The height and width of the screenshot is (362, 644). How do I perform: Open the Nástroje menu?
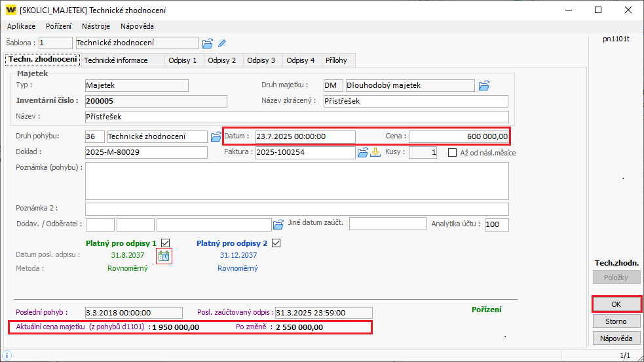click(96, 26)
